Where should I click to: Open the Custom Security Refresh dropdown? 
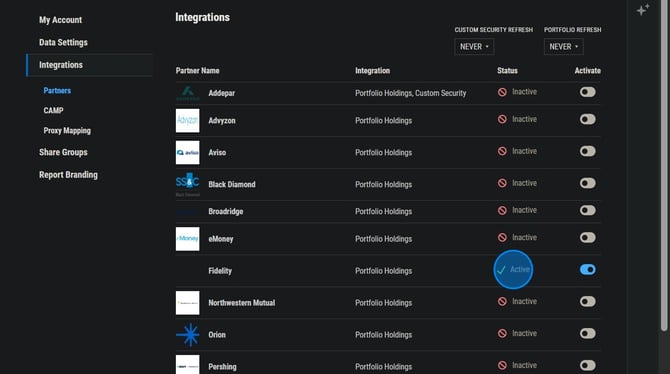[474, 47]
